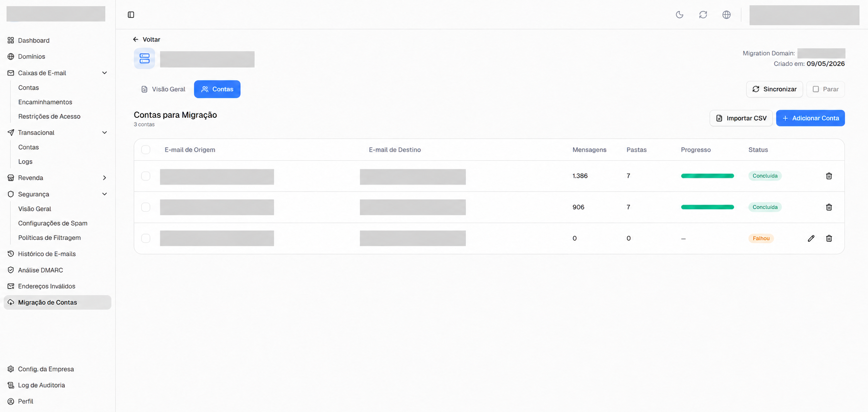Click the Falhou status badge

[761, 238]
